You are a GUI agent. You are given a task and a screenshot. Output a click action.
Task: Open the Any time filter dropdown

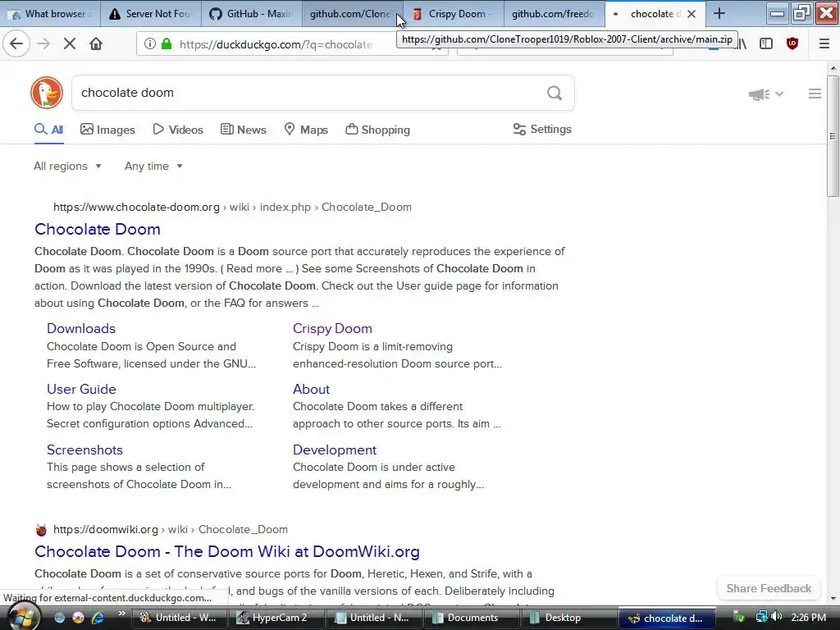[153, 166]
